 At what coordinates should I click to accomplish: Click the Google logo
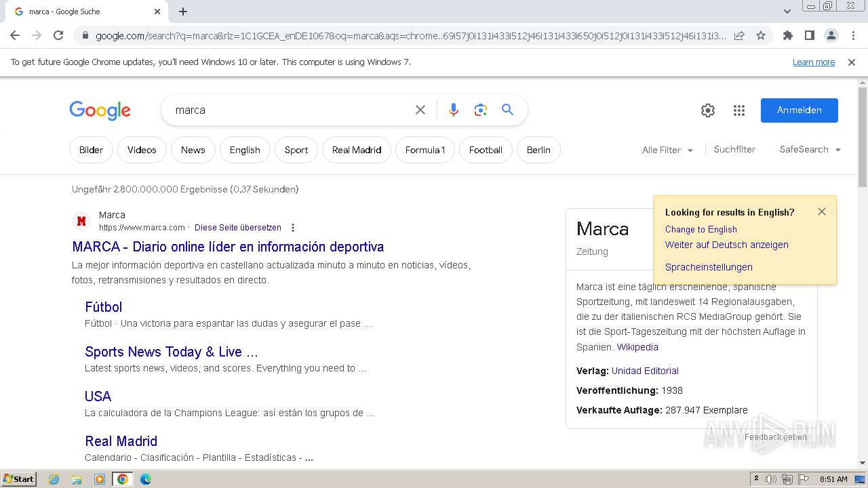point(100,110)
